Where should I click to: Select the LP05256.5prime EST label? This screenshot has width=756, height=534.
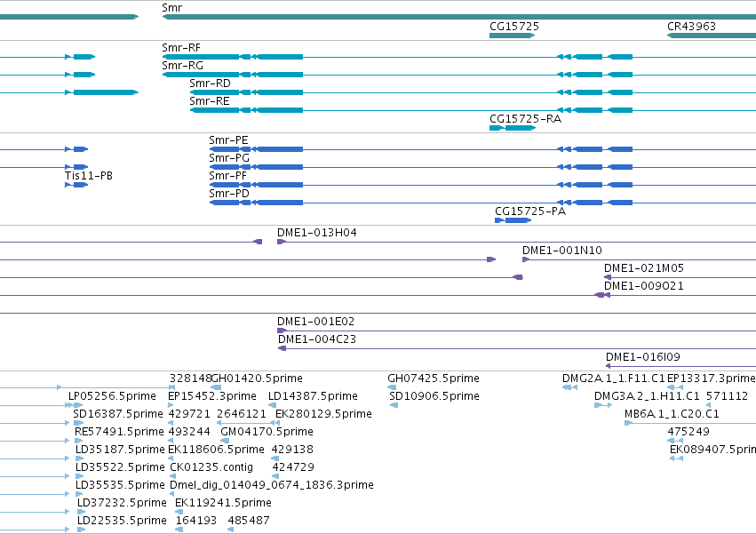point(112,396)
